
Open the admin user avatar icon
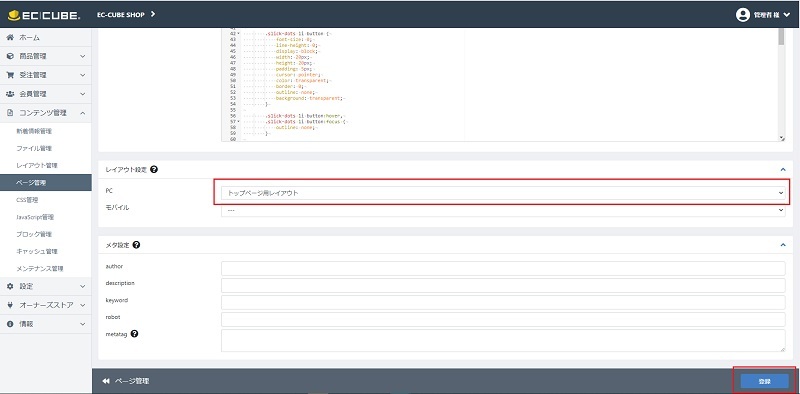pos(742,15)
